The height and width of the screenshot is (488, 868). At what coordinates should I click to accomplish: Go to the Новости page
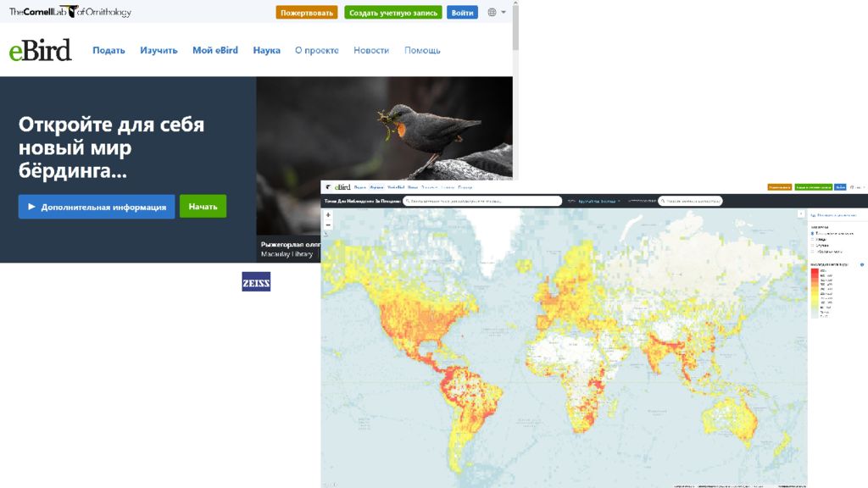[371, 50]
